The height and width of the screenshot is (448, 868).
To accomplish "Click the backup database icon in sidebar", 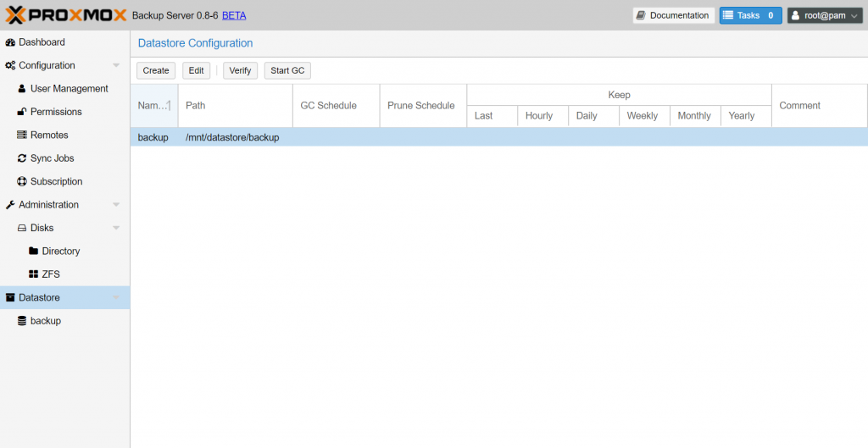I will [x=21, y=321].
